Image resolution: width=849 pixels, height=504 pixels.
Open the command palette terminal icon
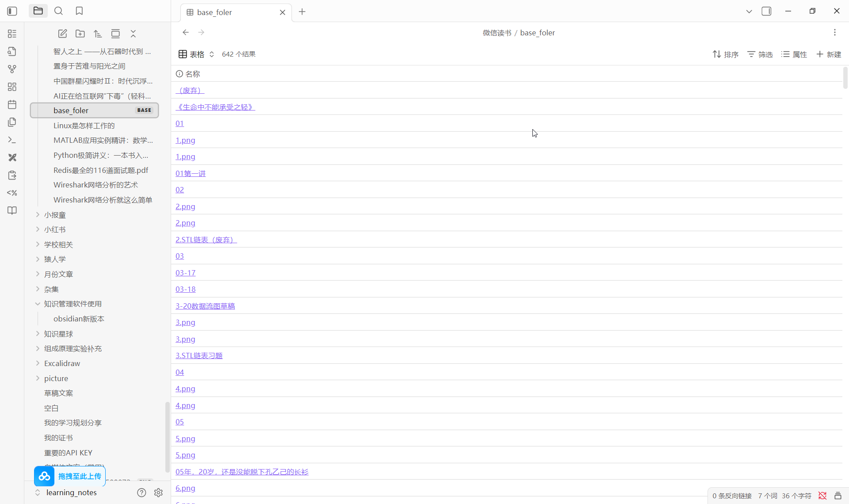12,140
